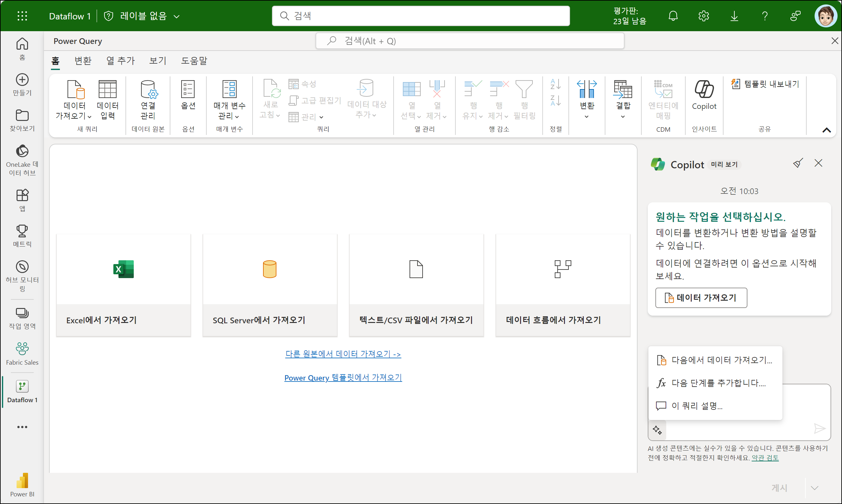The image size is (842, 504).
Task: Open the 보기 ribbon tab
Action: pyautogui.click(x=157, y=61)
